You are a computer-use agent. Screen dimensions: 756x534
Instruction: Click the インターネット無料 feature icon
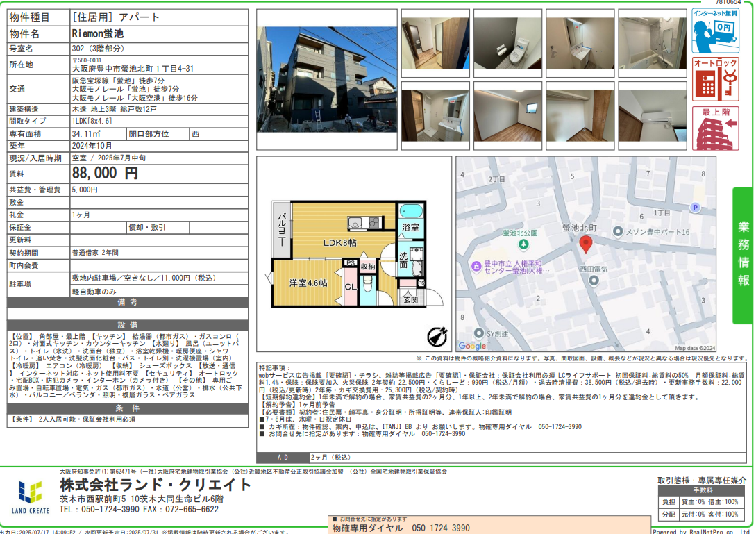point(715,31)
